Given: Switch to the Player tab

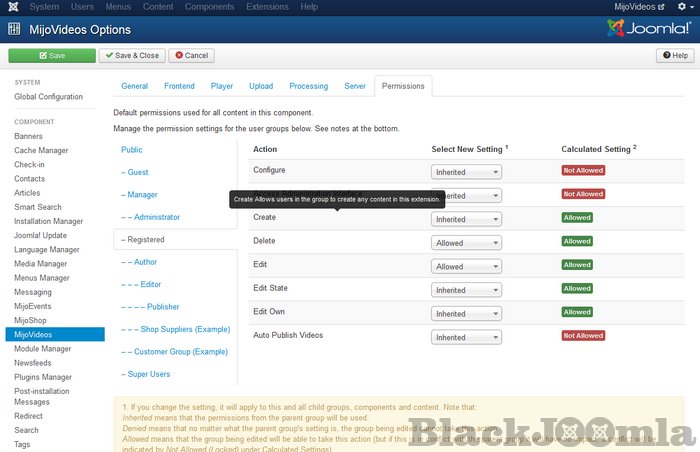Looking at the screenshot, I should [x=224, y=87].
